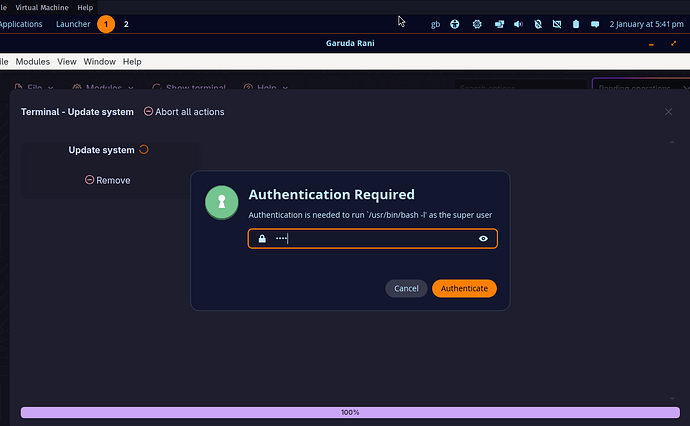This screenshot has width=690, height=426.
Task: Open the Window menu
Action: 99,62
